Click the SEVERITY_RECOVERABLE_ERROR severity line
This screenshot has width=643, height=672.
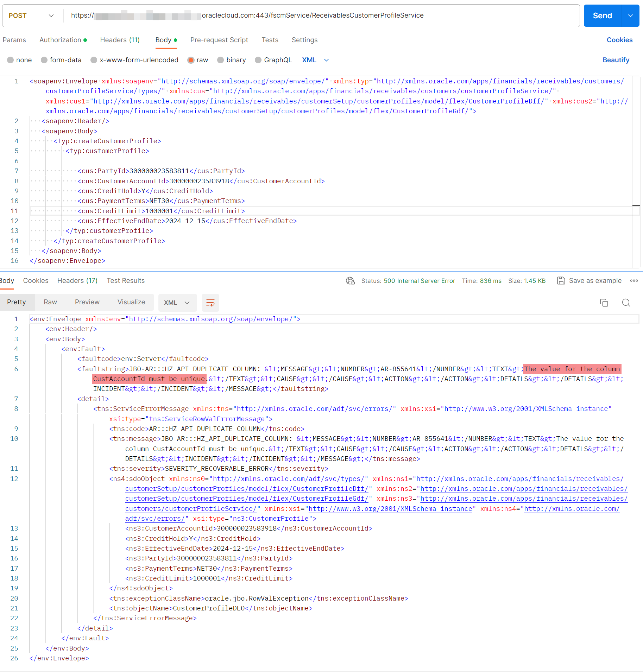click(x=219, y=469)
